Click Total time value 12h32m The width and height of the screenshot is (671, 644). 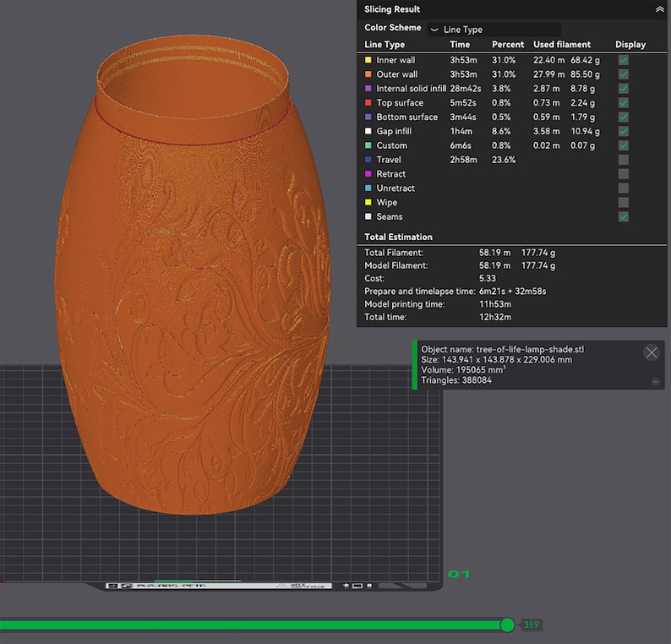coord(495,317)
